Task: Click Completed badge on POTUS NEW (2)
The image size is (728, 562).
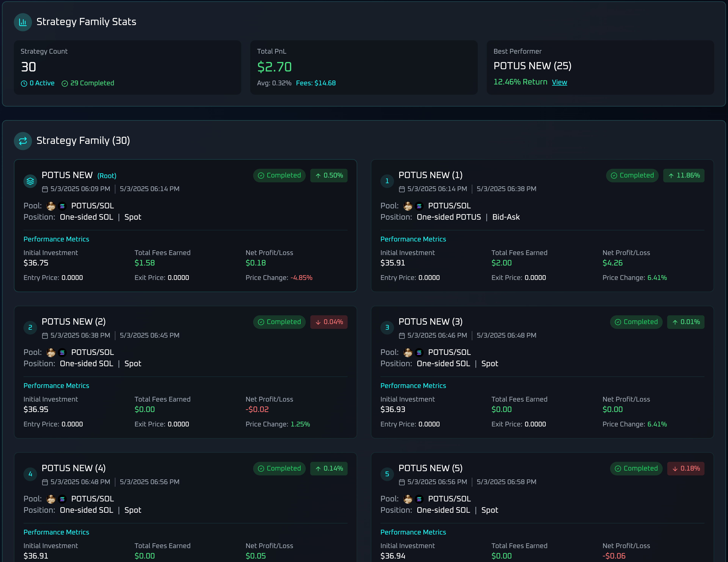Action: [279, 322]
